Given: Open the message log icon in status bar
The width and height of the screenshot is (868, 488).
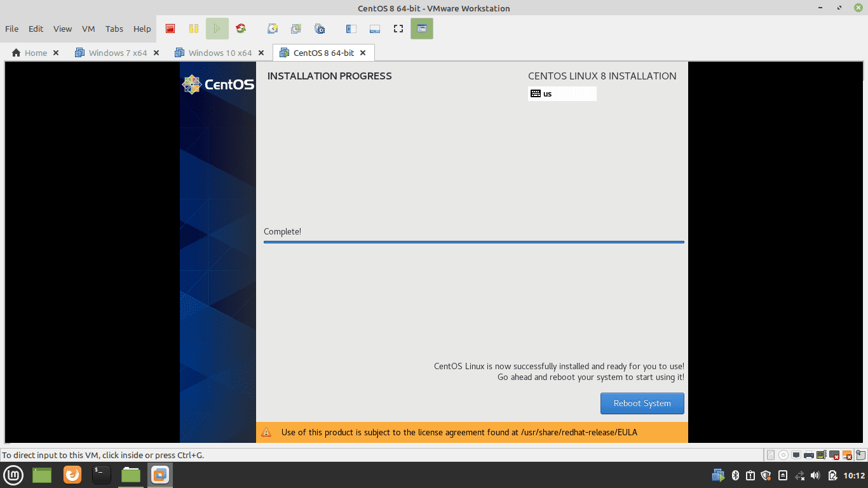Looking at the screenshot, I should [860, 455].
